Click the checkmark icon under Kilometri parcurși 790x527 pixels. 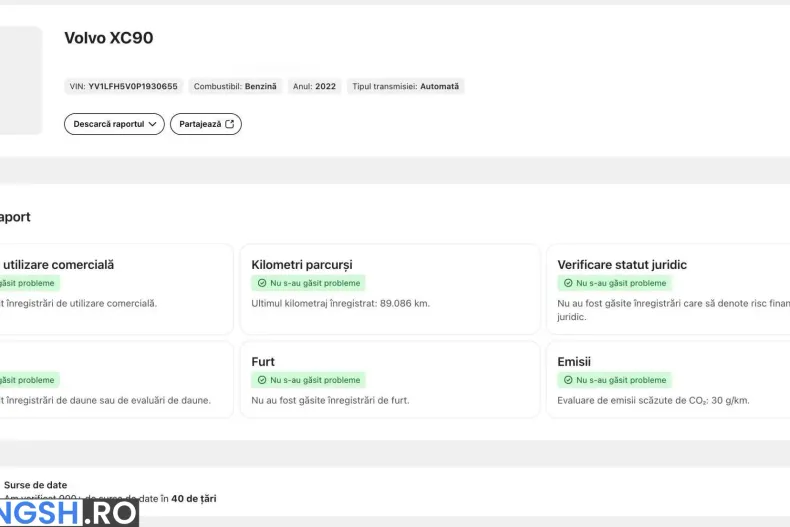pyautogui.click(x=262, y=283)
